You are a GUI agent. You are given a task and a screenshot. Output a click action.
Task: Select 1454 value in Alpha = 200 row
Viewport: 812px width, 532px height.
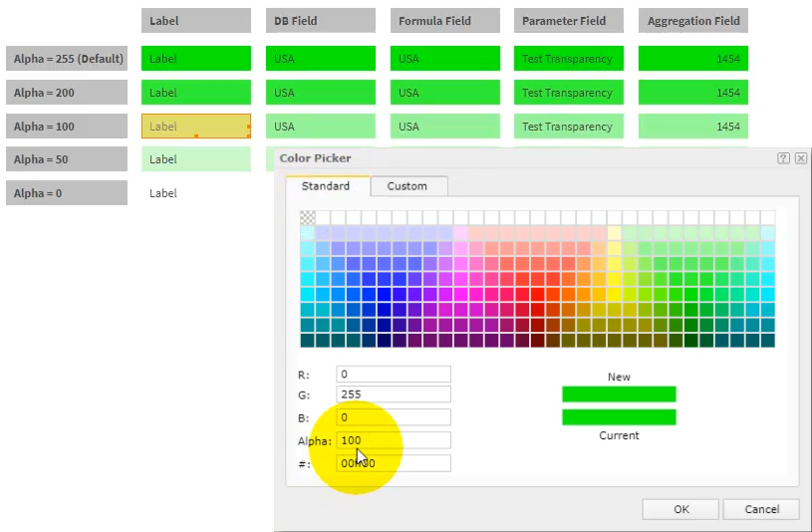point(692,93)
